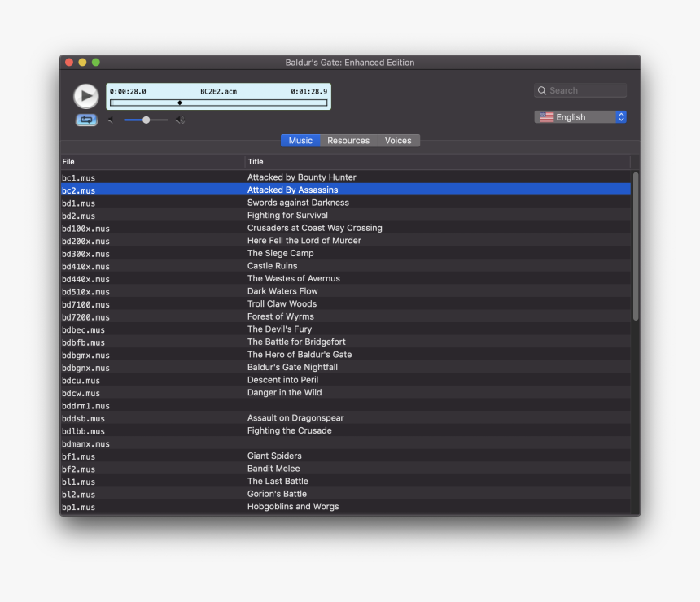
Task: Switch to the Resources tab
Action: (348, 141)
